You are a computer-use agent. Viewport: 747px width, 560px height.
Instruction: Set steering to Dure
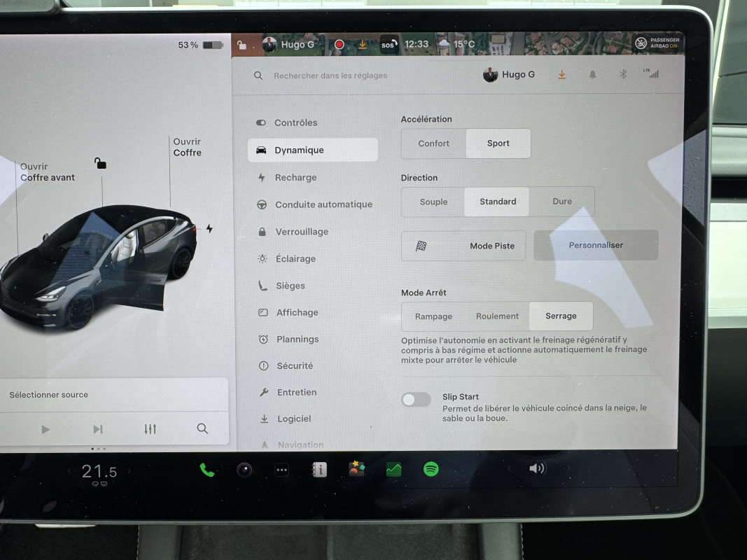(x=562, y=202)
